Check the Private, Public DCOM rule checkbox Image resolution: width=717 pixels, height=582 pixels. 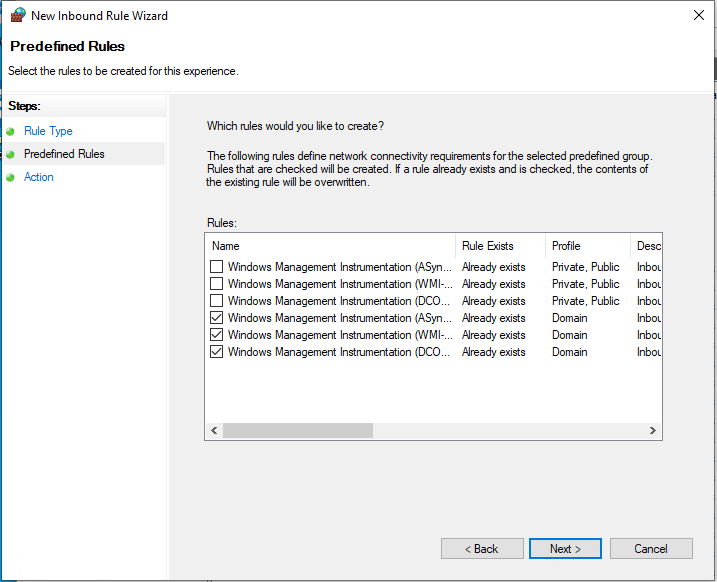216,300
